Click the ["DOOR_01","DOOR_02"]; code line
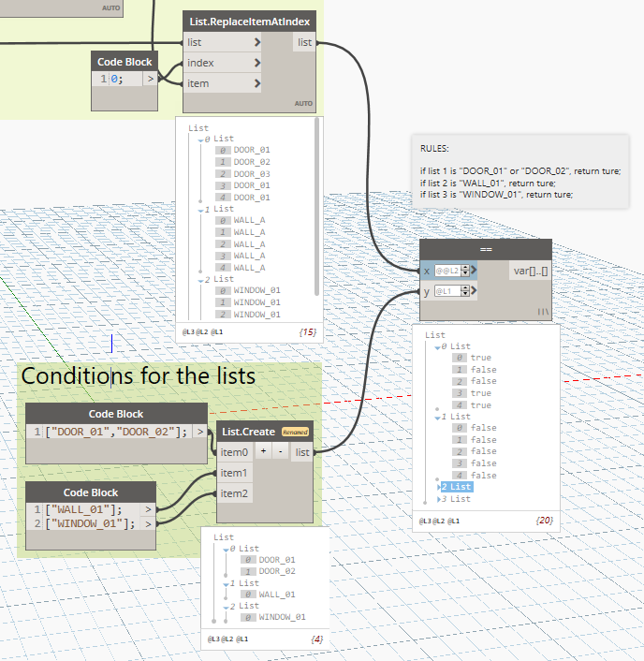The image size is (644, 661). tap(116, 432)
